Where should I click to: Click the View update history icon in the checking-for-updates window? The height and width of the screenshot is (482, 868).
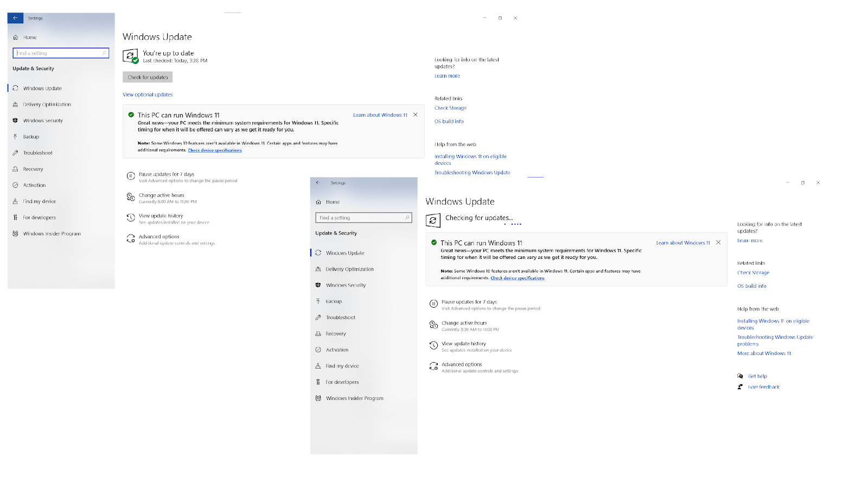pyautogui.click(x=433, y=345)
